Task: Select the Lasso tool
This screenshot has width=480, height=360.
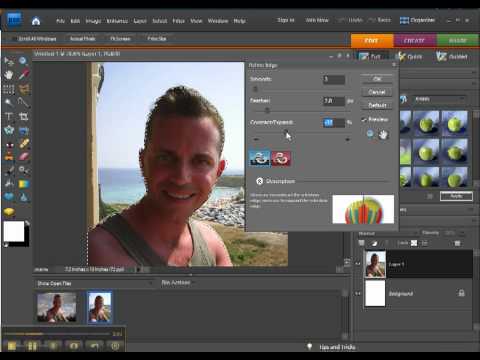Action: point(24,89)
